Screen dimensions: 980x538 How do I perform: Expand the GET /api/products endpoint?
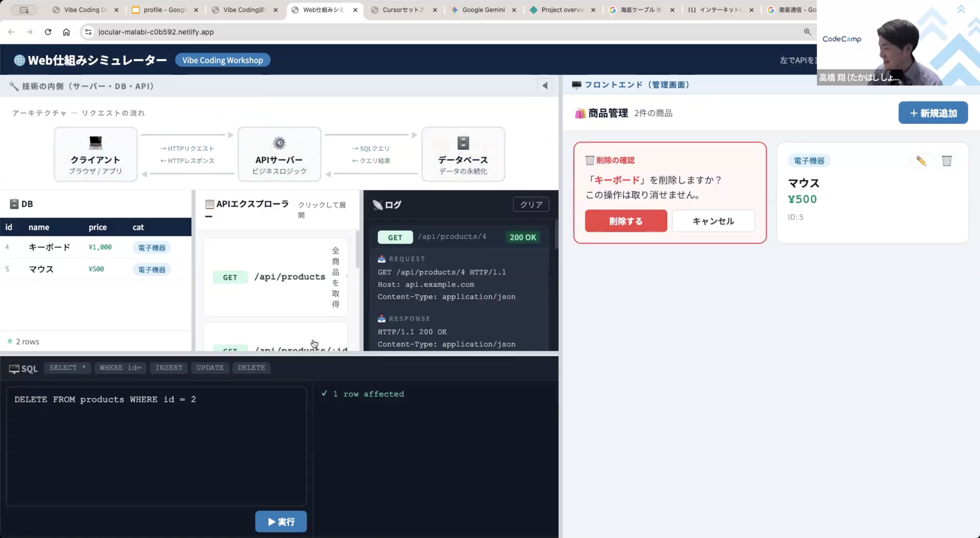click(x=275, y=277)
